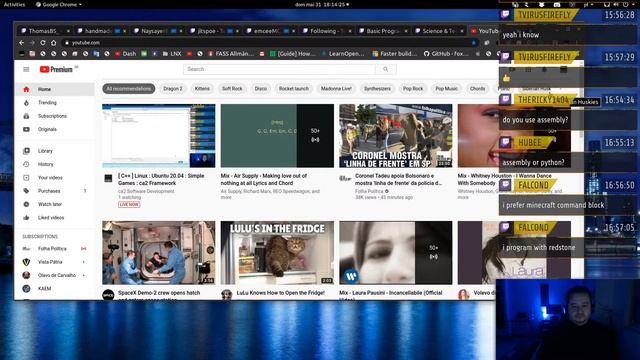Select the Pop Rock filter chip

coord(413,89)
